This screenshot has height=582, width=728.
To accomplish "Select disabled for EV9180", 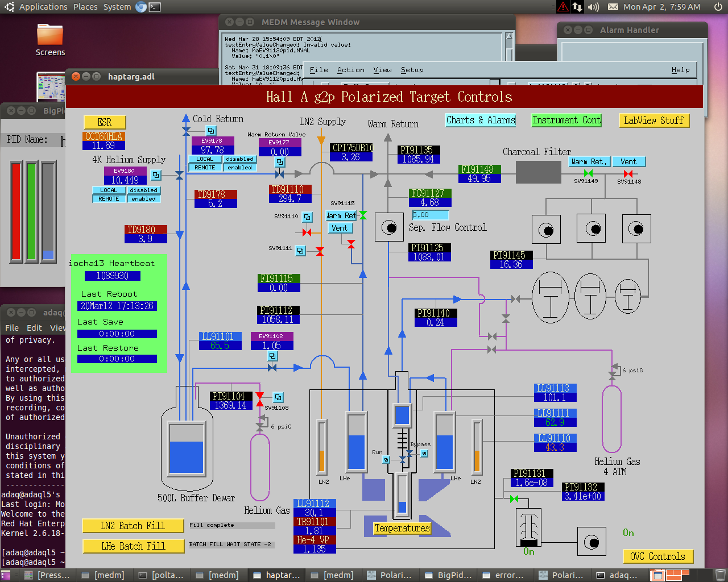I will 143,190.
